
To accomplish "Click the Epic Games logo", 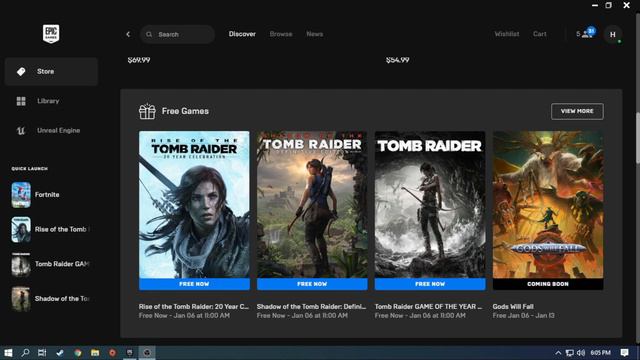I will point(51,33).
